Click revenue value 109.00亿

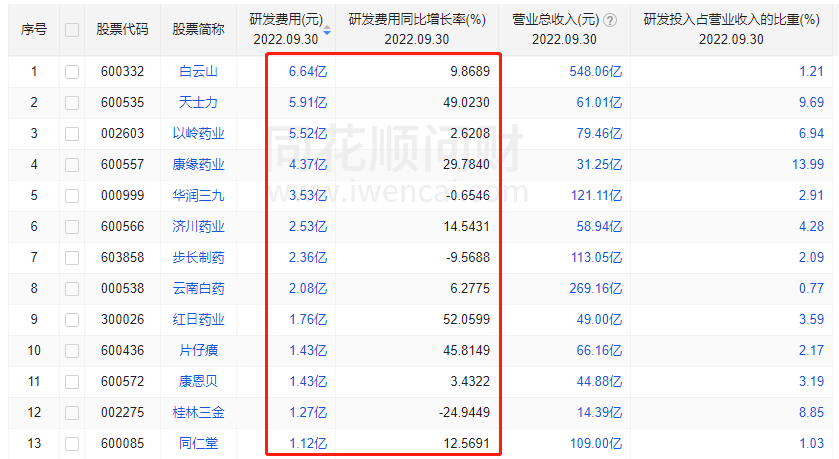(x=596, y=444)
